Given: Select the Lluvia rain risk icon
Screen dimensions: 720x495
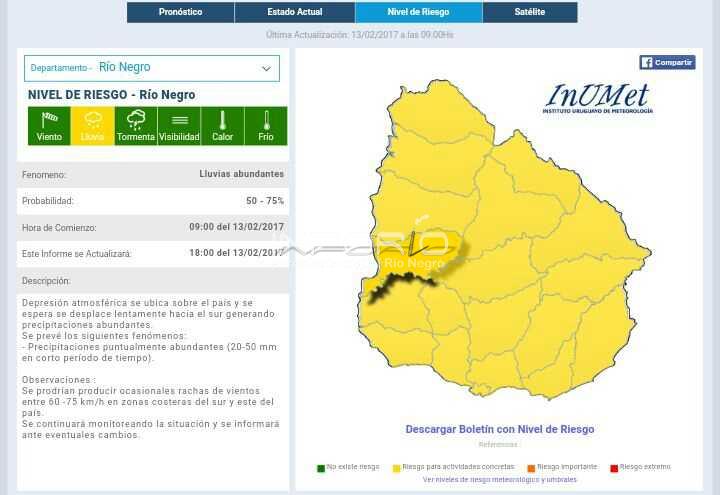Looking at the screenshot, I should (x=92, y=126).
